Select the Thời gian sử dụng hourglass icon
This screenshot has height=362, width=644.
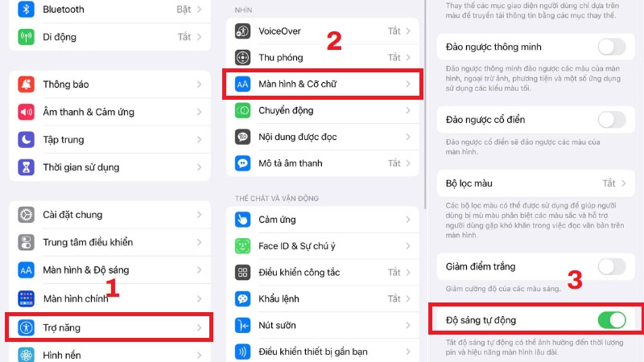click(26, 167)
